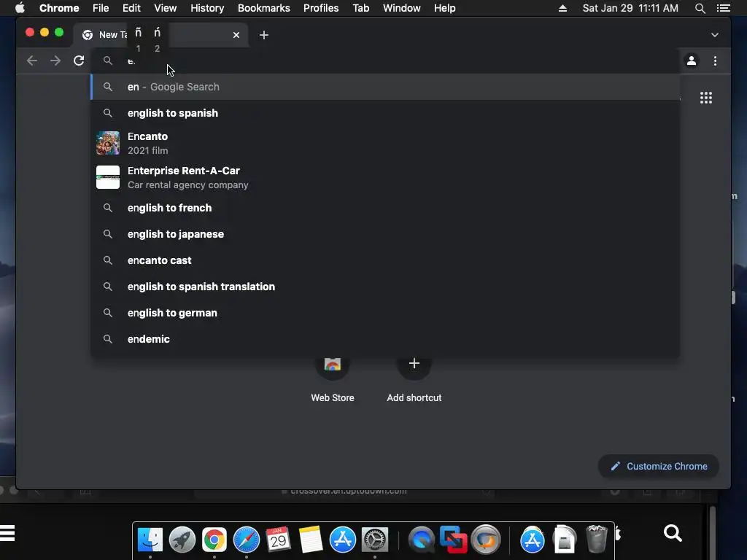Click the white magnifier icon right of Dock

673,533
